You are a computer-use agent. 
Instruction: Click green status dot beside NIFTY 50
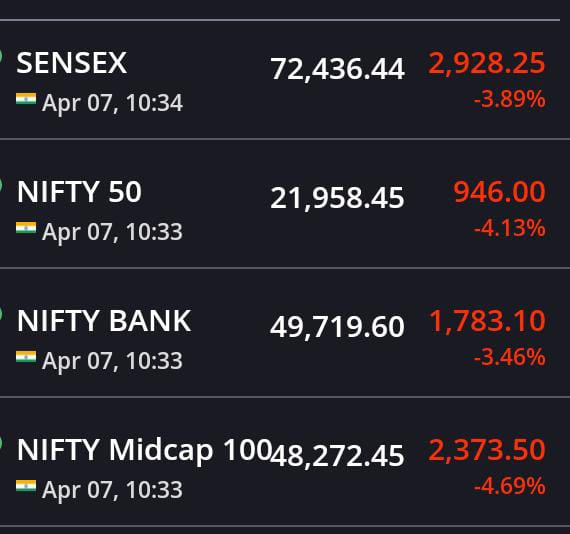pos(1,186)
